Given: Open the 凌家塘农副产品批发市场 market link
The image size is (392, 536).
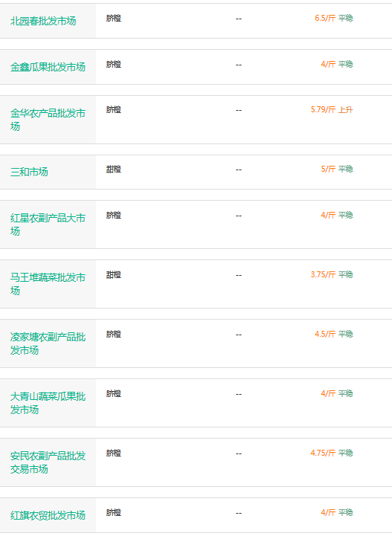Looking at the screenshot, I should click(48, 343).
